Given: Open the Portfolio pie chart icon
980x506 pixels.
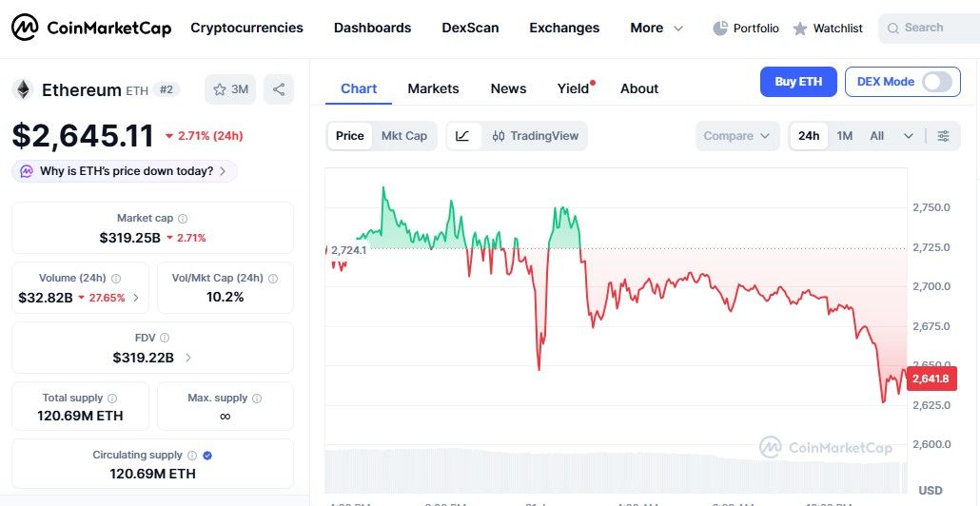Looking at the screenshot, I should click(720, 29).
